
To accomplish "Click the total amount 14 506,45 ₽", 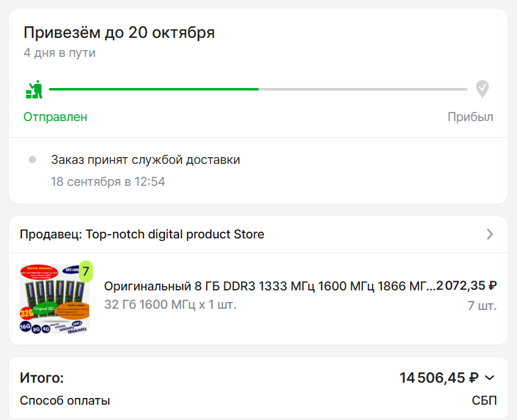I will click(x=439, y=378).
